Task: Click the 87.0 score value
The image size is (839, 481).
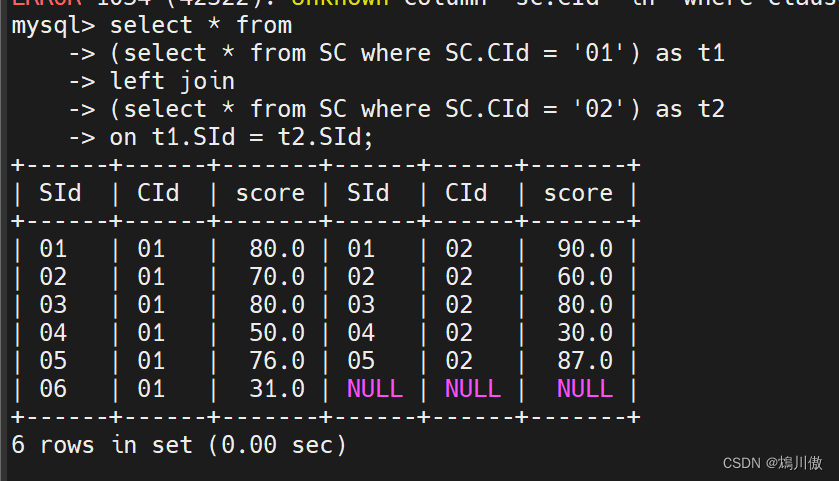Action: [585, 361]
